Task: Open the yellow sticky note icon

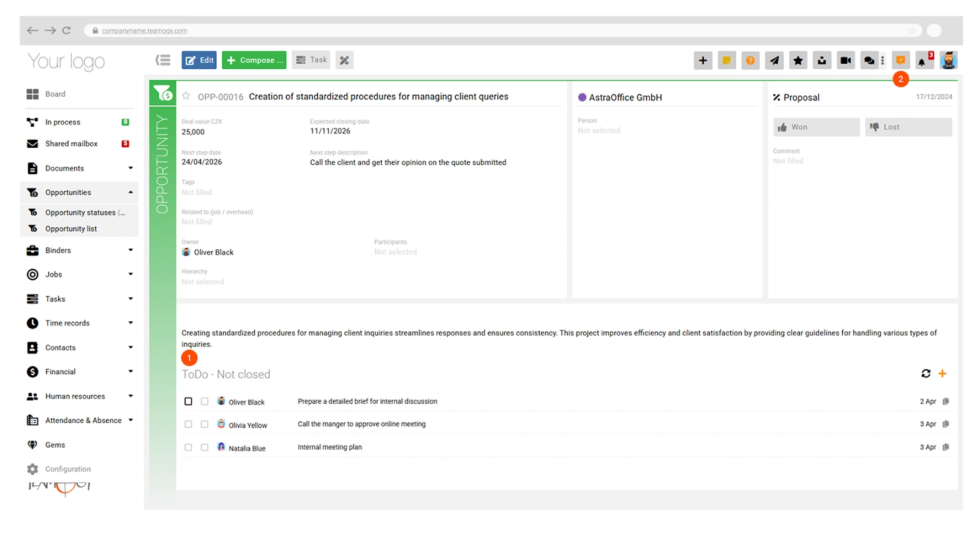Action: [x=726, y=60]
